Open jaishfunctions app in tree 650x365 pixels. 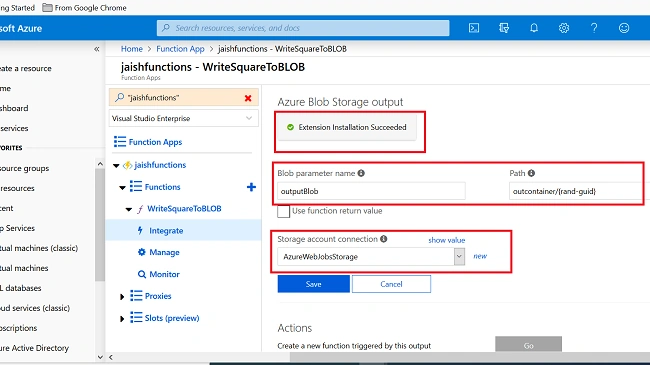tap(160, 165)
